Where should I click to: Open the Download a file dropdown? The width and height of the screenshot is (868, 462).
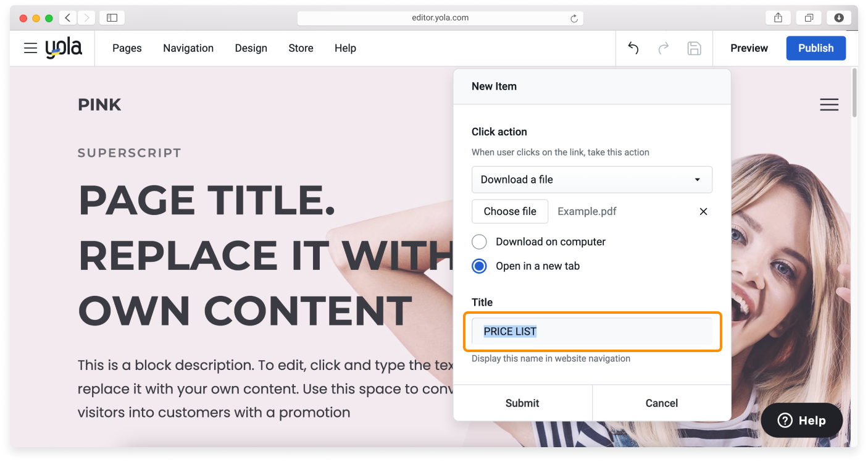(591, 179)
